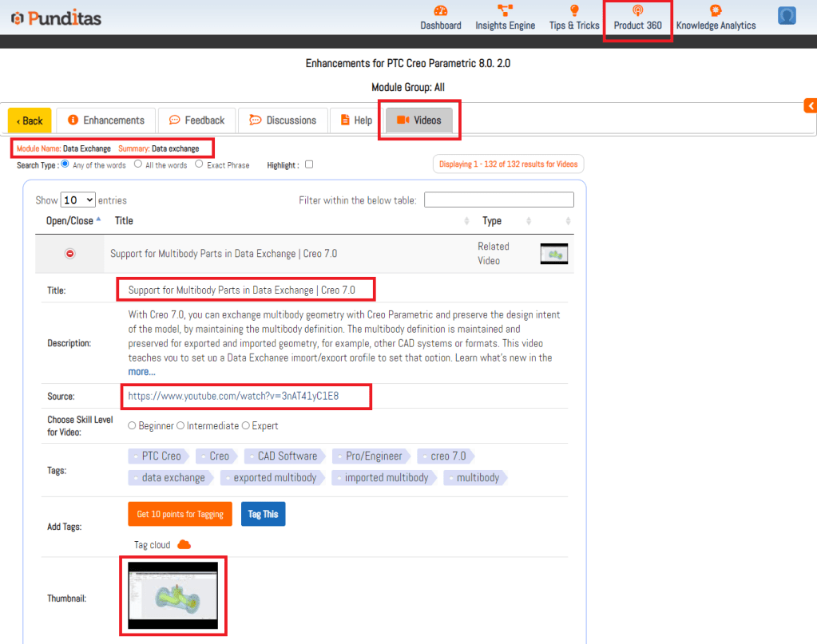Viewport: 817px width, 644px height.
Task: Open Insights Engine from top navigation
Action: click(x=505, y=10)
